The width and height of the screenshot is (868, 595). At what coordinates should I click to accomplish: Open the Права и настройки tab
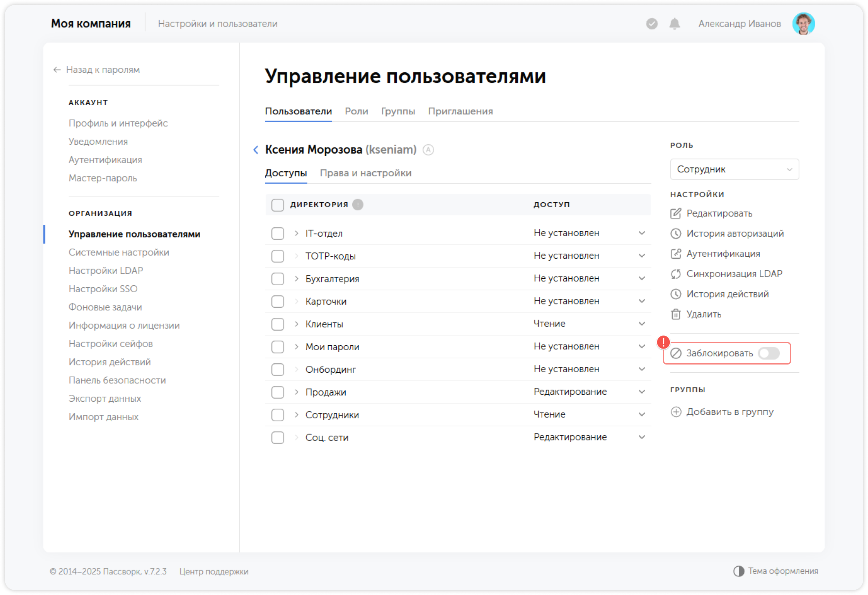coord(366,173)
